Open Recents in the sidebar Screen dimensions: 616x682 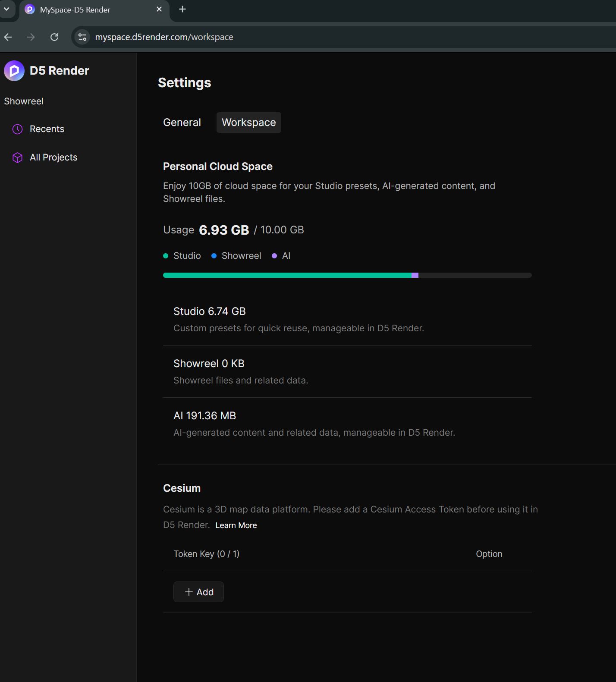(x=47, y=129)
